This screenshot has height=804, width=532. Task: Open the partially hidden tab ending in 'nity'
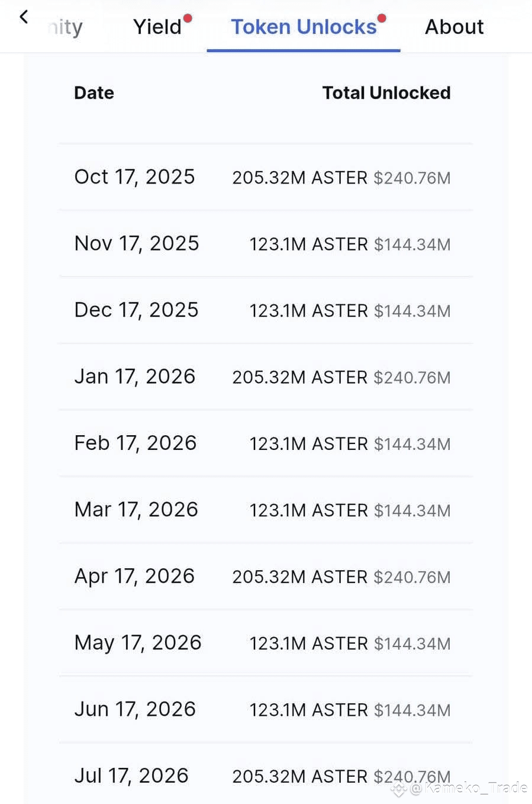pos(65,27)
